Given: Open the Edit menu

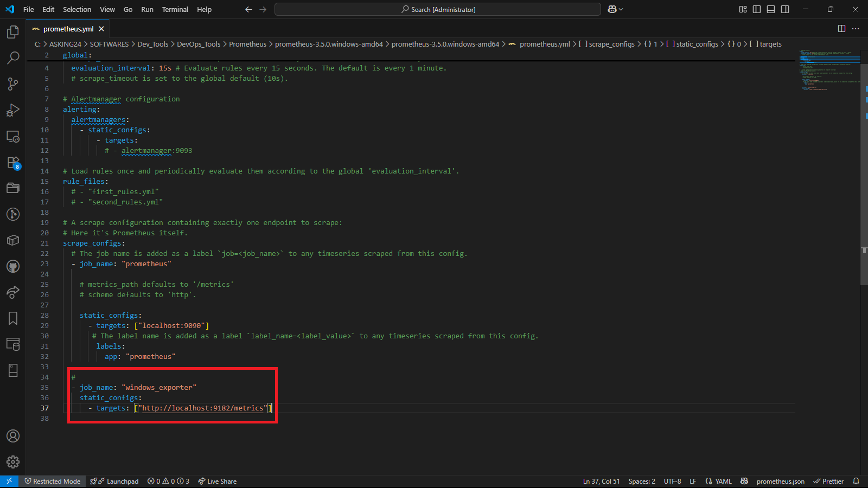Looking at the screenshot, I should pyautogui.click(x=48, y=9).
